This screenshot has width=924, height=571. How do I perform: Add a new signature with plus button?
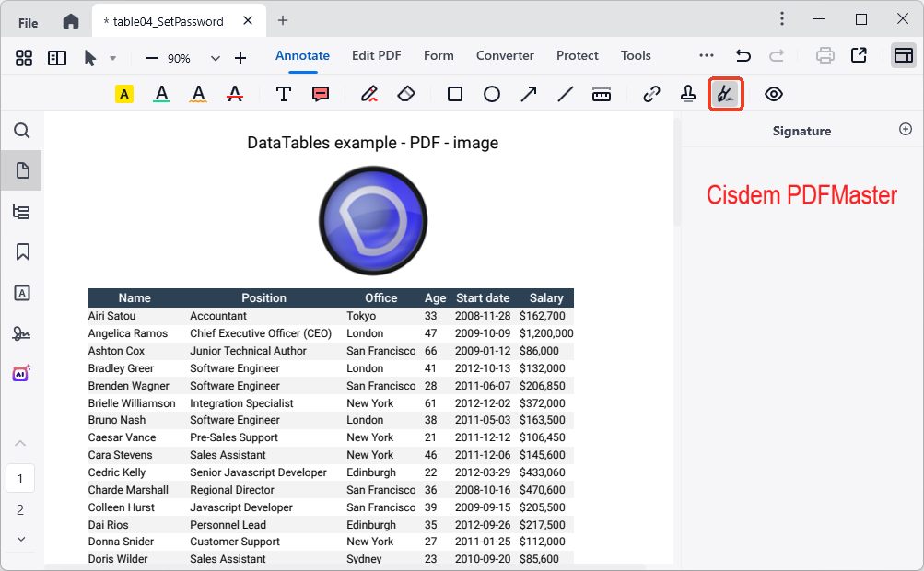click(905, 130)
